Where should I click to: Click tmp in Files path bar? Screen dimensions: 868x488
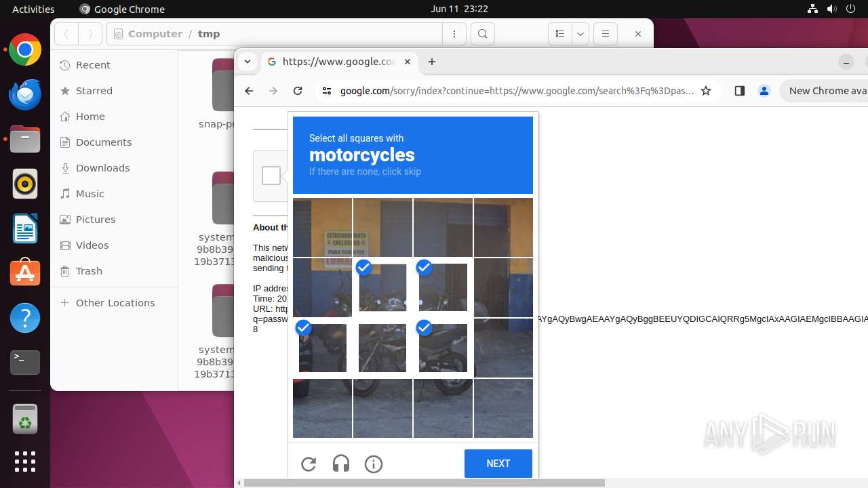(209, 34)
